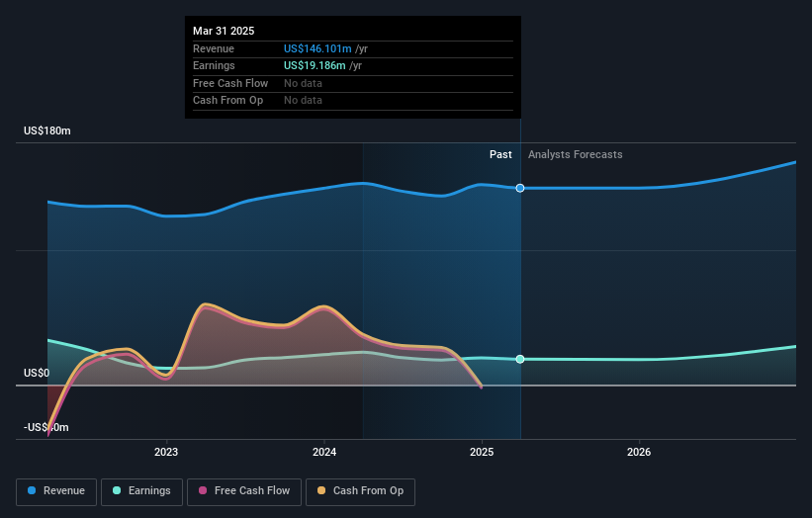
Task: Toggle the Free Cash Flow legend button
Action: (x=244, y=491)
